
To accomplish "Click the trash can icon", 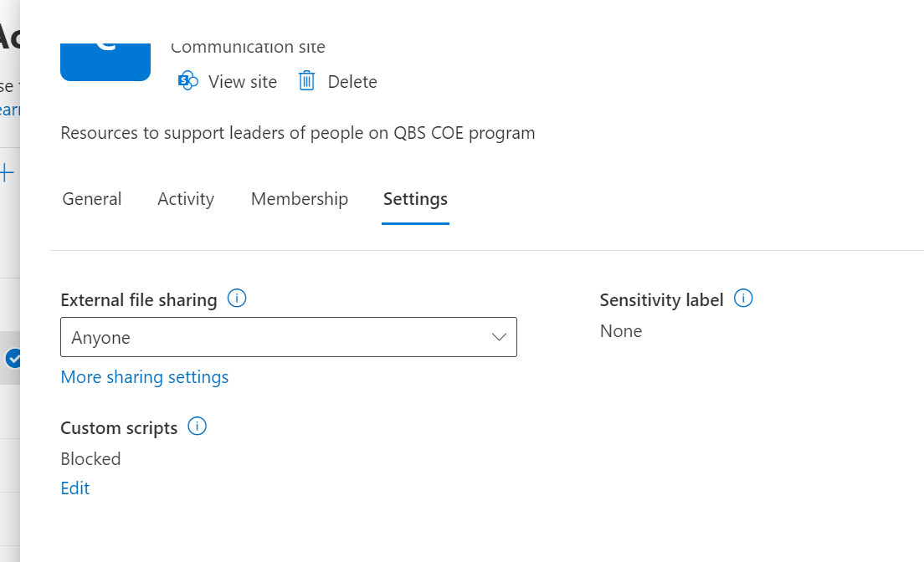I will (306, 81).
